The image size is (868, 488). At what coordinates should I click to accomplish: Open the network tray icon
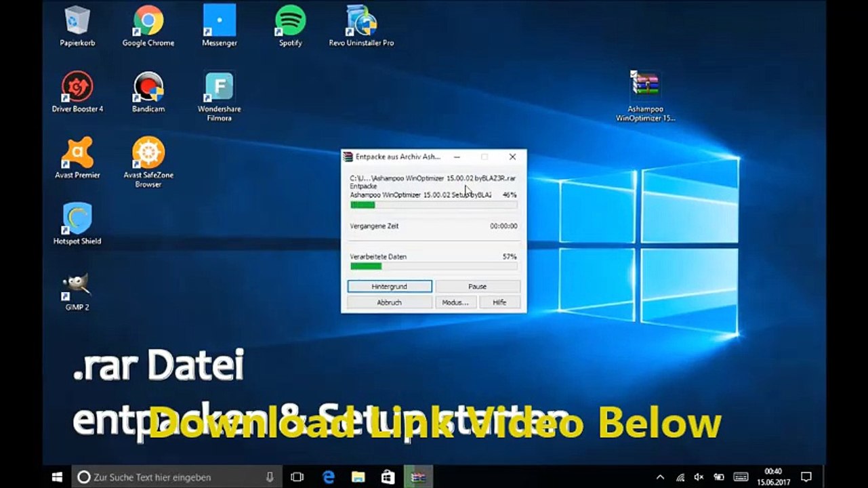680,477
